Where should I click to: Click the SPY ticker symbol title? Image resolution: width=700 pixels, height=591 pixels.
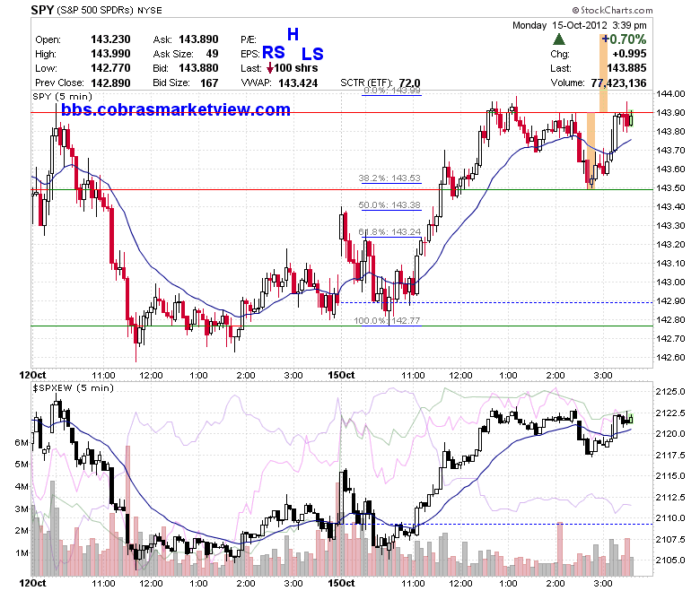tap(42, 9)
